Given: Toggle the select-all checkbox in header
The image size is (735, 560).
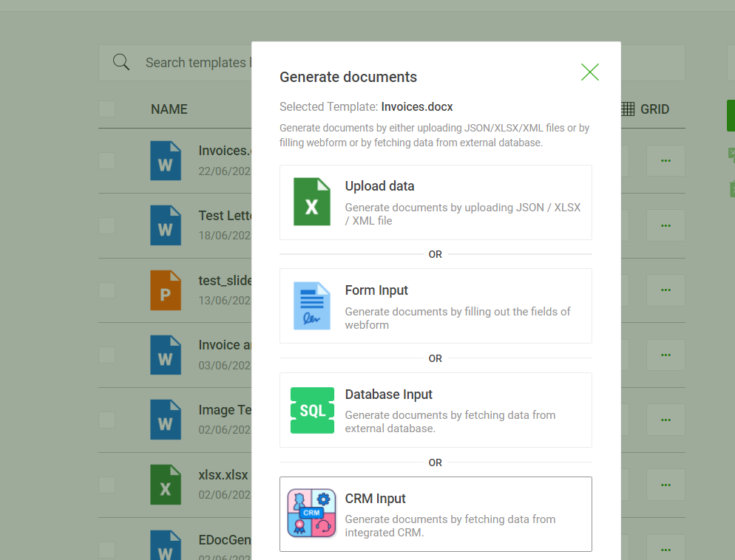Looking at the screenshot, I should click(x=106, y=109).
